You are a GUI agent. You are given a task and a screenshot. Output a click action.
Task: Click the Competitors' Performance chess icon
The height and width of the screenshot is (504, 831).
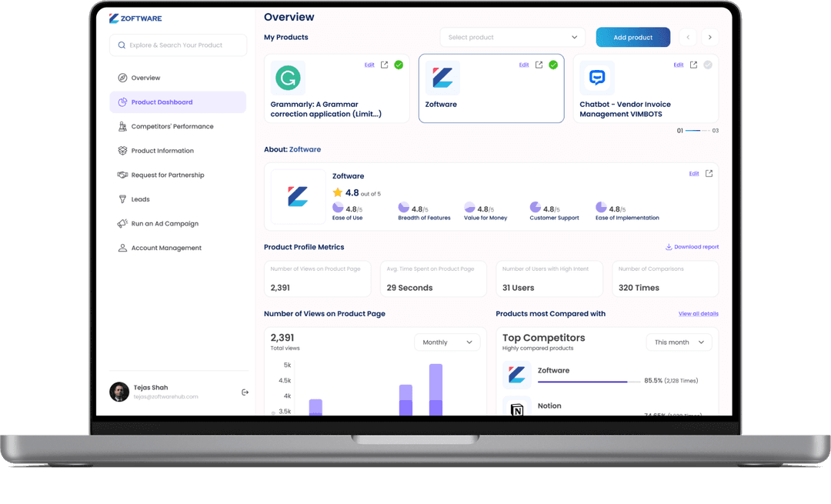point(122,127)
